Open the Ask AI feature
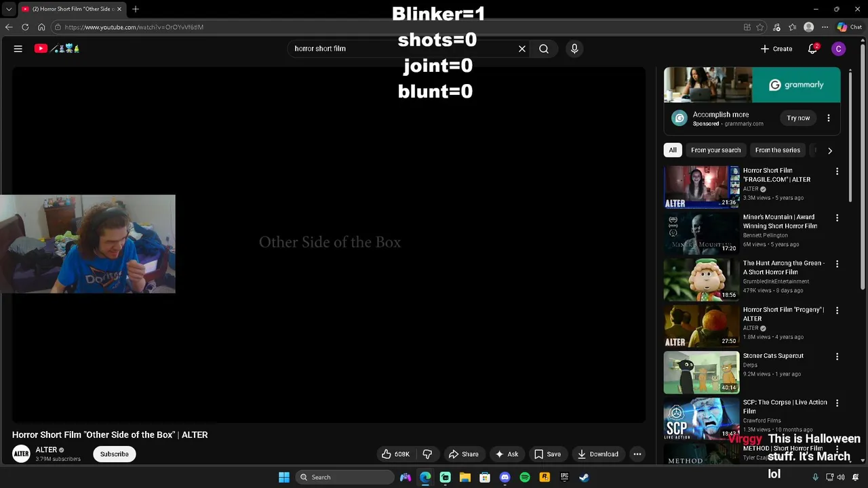The width and height of the screenshot is (868, 488). pyautogui.click(x=507, y=454)
